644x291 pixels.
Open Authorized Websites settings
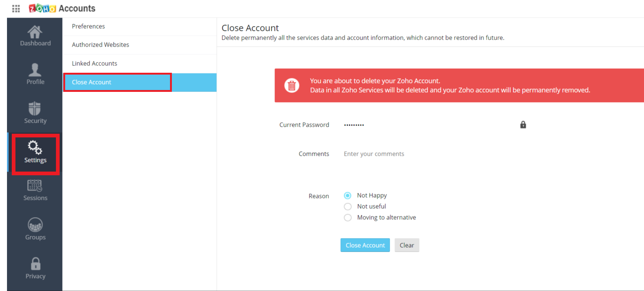point(100,45)
